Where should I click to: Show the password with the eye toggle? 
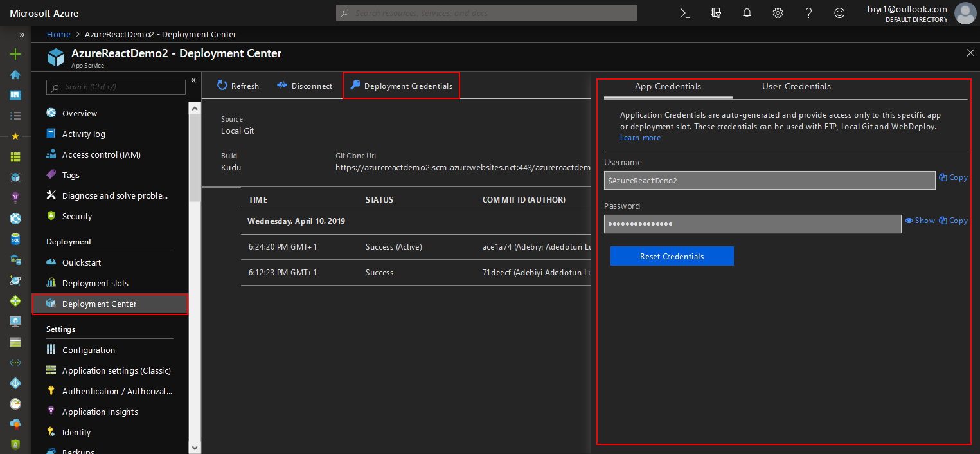pyautogui.click(x=920, y=221)
